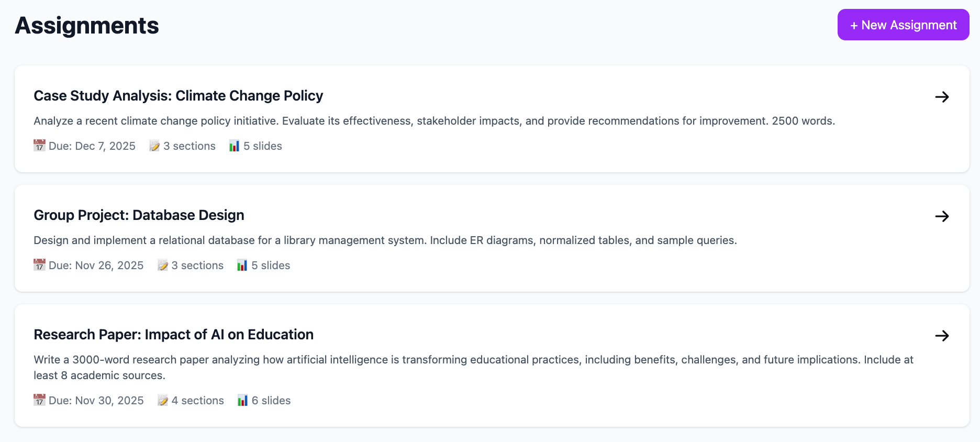Image resolution: width=980 pixels, height=442 pixels.
Task: Click the library database assignment description text
Action: click(x=385, y=240)
